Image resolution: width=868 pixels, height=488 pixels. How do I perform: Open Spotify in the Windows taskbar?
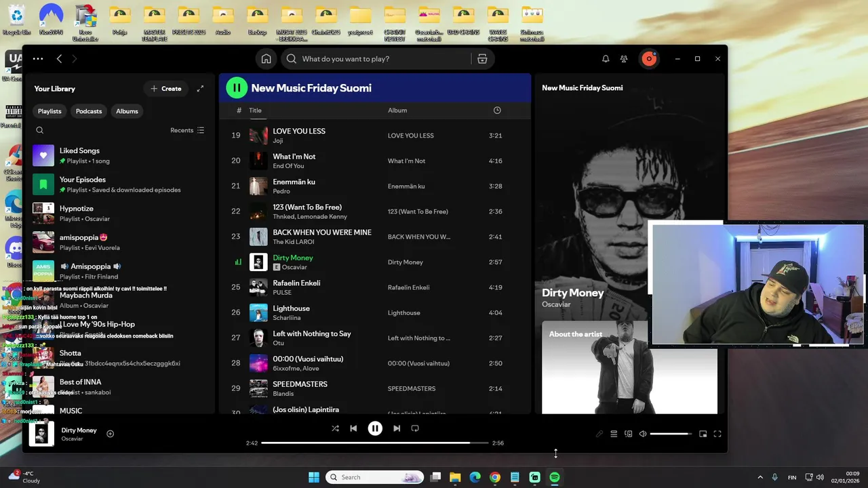(x=554, y=477)
